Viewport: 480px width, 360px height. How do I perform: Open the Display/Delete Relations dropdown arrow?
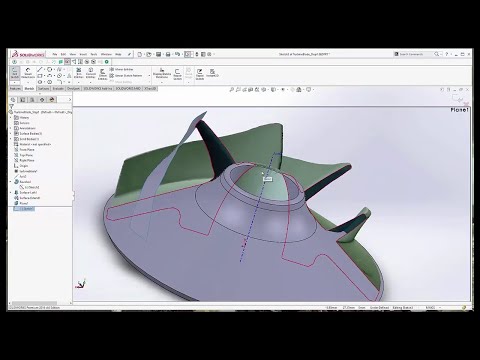pos(162,82)
